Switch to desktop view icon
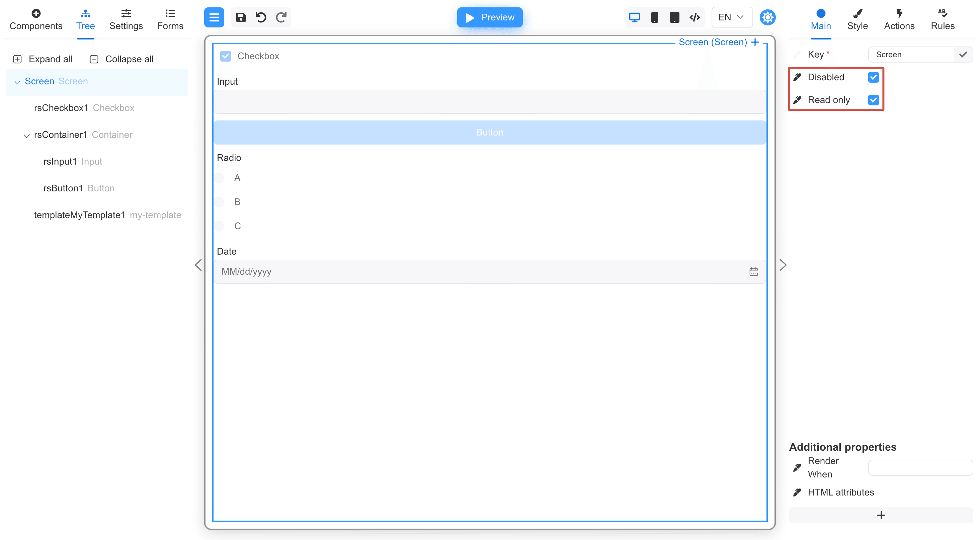This screenshot has height=540, width=980. click(634, 17)
